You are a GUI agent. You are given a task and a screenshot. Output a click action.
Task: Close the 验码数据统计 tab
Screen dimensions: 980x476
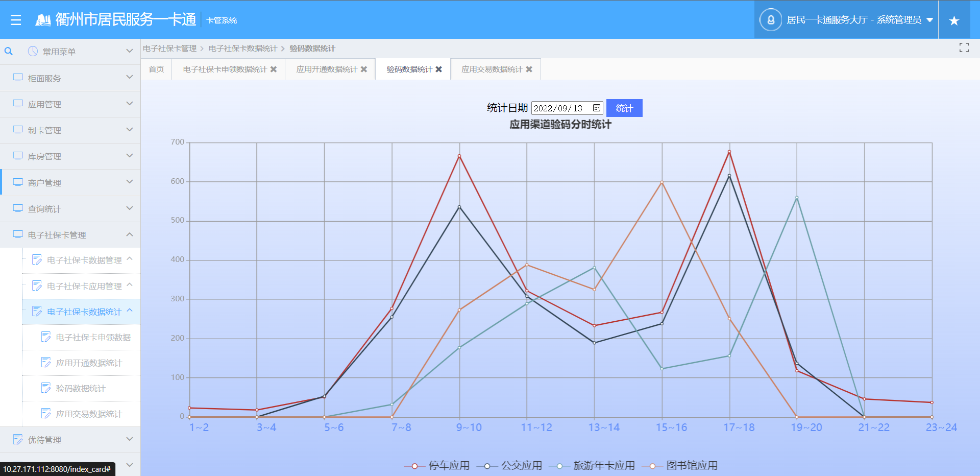439,69
